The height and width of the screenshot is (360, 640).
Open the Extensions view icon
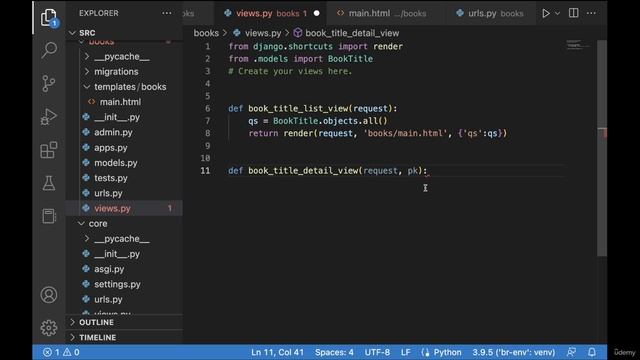[x=49, y=150]
